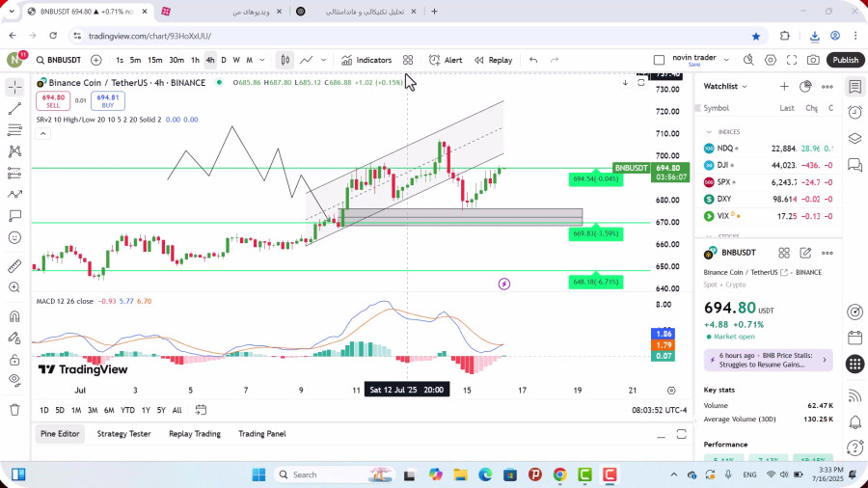The width and height of the screenshot is (868, 488).
Task: Click the Windows Start button in taskbar
Action: [x=258, y=474]
